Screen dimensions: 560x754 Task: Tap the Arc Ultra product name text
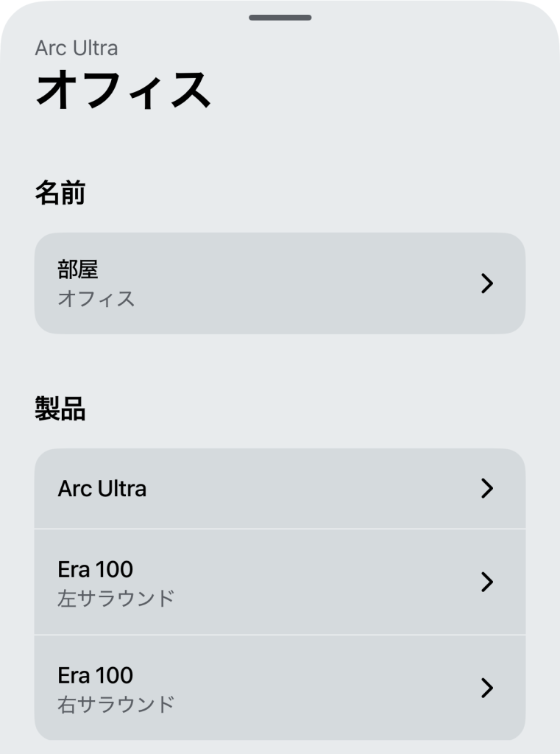coord(102,488)
